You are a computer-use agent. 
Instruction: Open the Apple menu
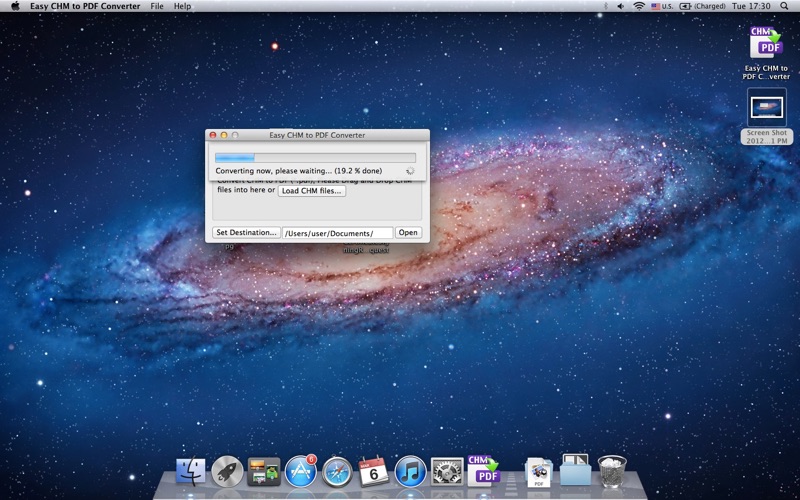point(15,6)
